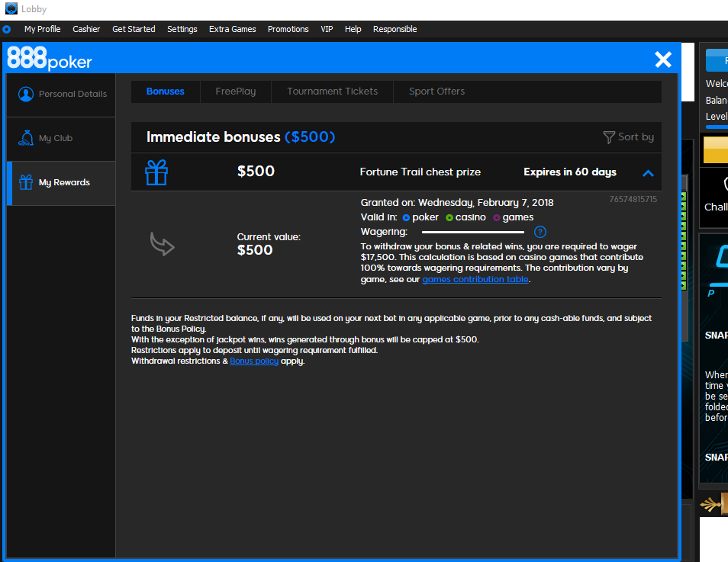The image size is (728, 562).
Task: Open the VIP menu
Action: pyautogui.click(x=327, y=29)
